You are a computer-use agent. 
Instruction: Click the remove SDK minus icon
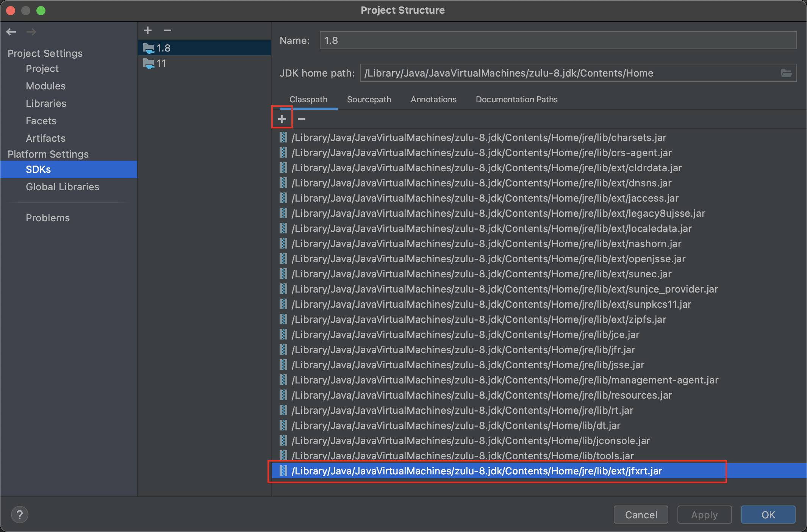click(x=169, y=31)
